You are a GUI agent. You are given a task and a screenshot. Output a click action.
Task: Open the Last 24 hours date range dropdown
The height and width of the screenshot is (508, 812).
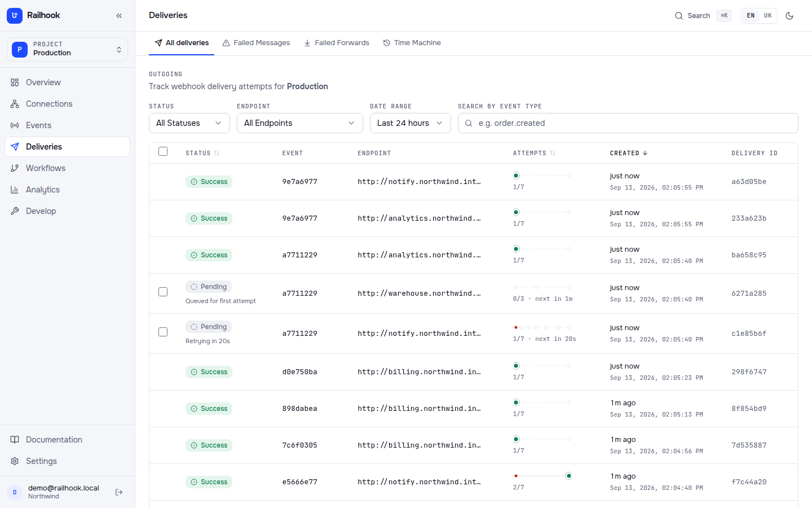411,123
